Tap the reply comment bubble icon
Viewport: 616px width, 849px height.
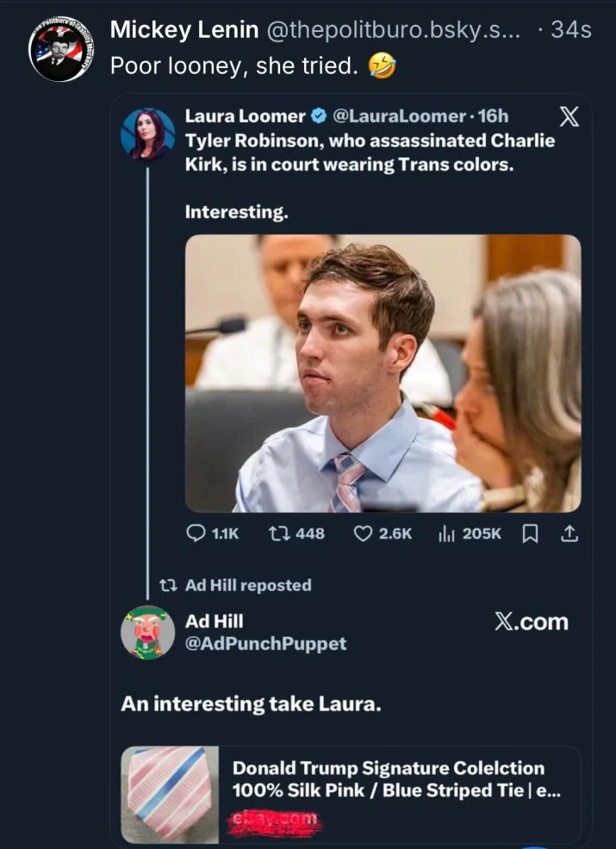[195, 534]
